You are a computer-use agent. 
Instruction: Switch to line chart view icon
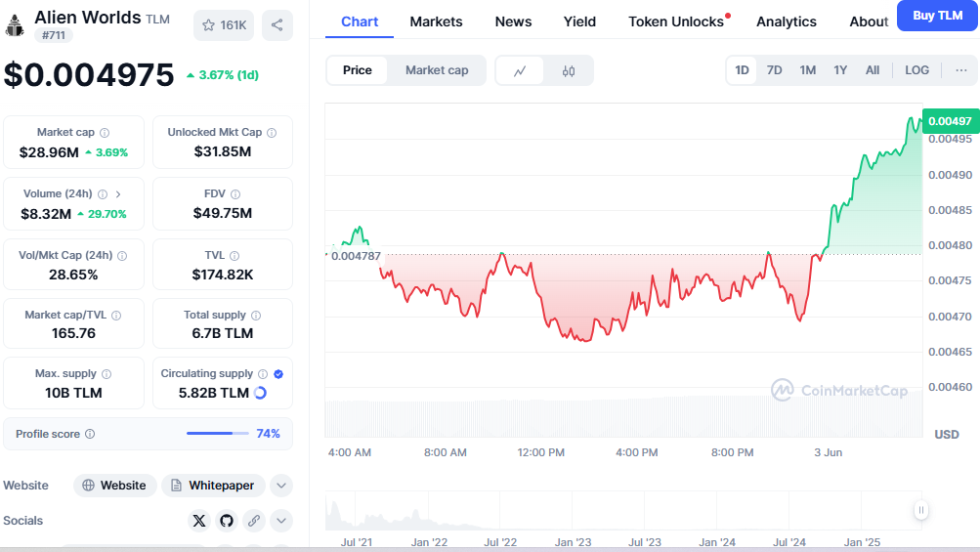point(521,70)
